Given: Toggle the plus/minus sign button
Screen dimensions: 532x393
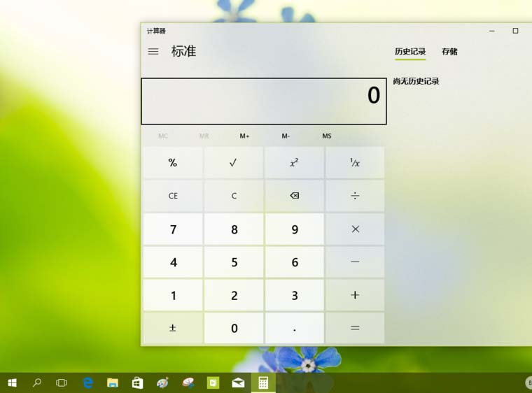Looking at the screenshot, I should 173,328.
